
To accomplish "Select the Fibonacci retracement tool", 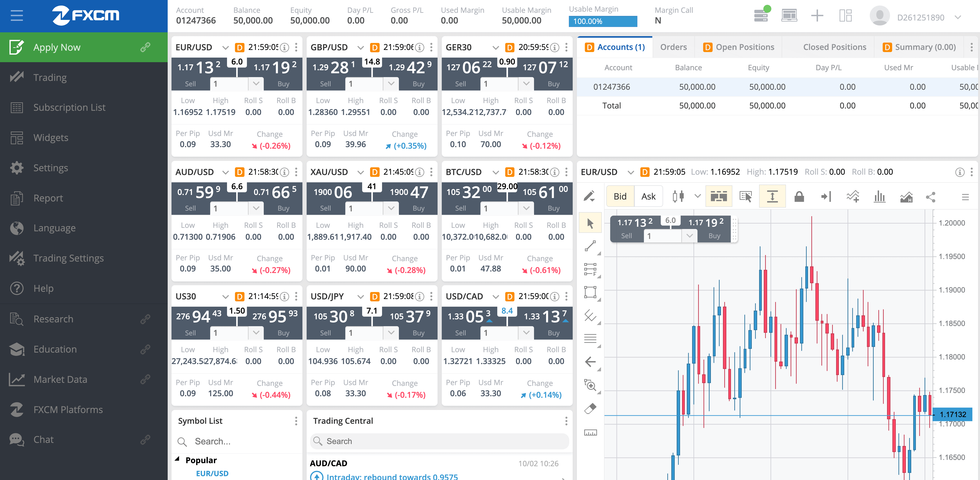I will click(590, 269).
